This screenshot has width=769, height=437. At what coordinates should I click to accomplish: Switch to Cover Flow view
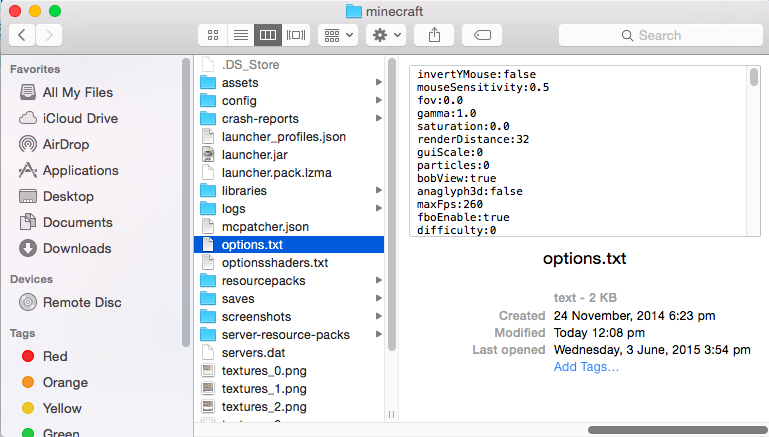(296, 35)
